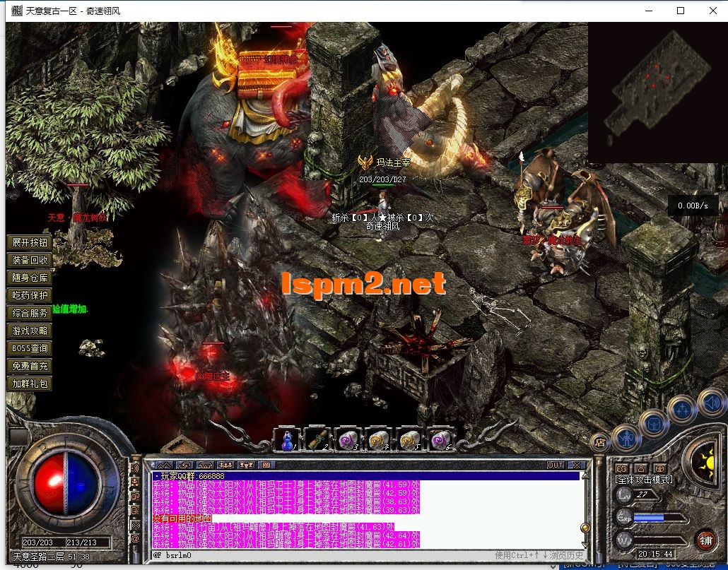Screen dimensions: 728x570
Task: Toggle the shout broadcast channel icon
Action: tap(136, 526)
